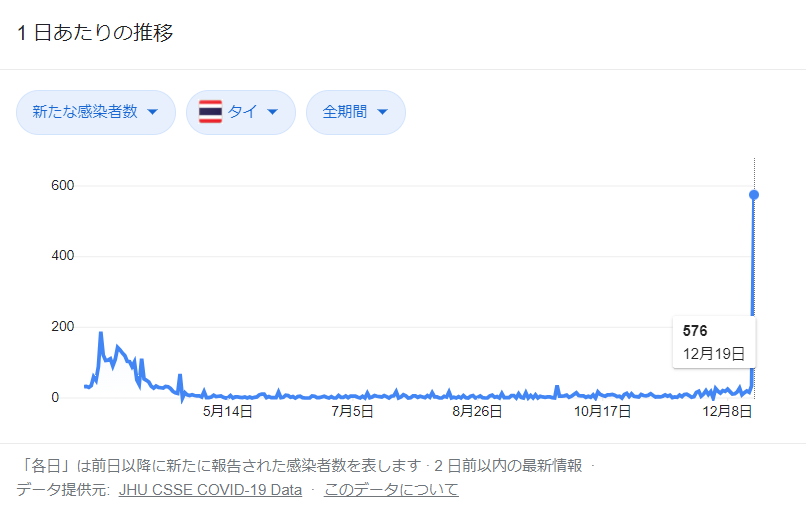The image size is (806, 511).
Task: Click the 12月8日 x-axis date label
Action: coord(727,410)
